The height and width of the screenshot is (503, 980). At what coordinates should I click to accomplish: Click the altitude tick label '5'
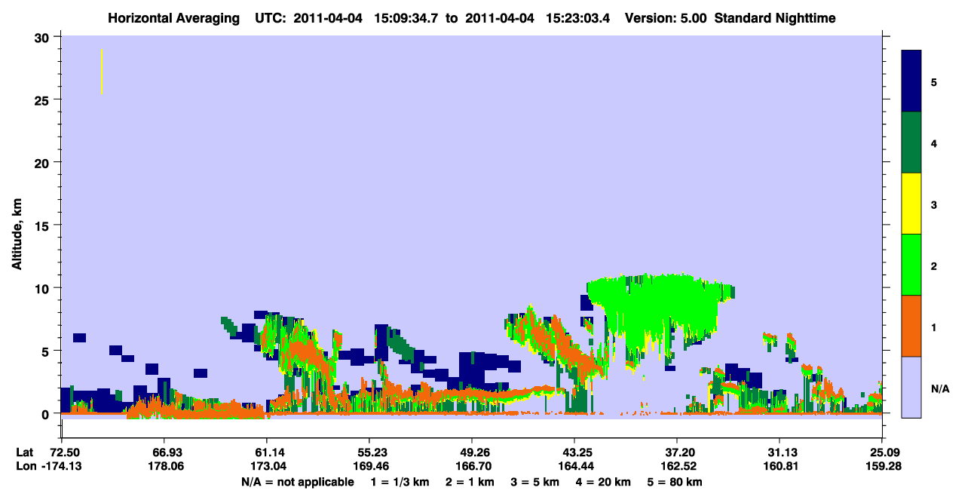pyautogui.click(x=46, y=351)
